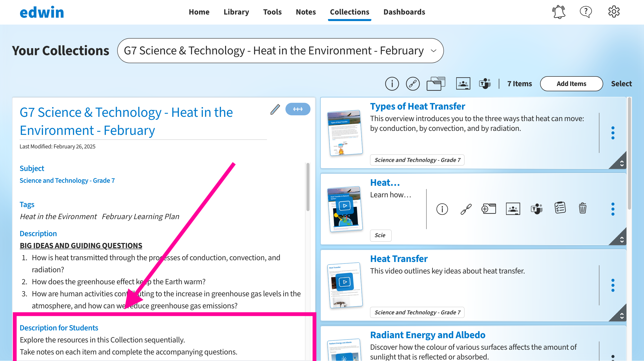Click the Add Items button

(571, 84)
